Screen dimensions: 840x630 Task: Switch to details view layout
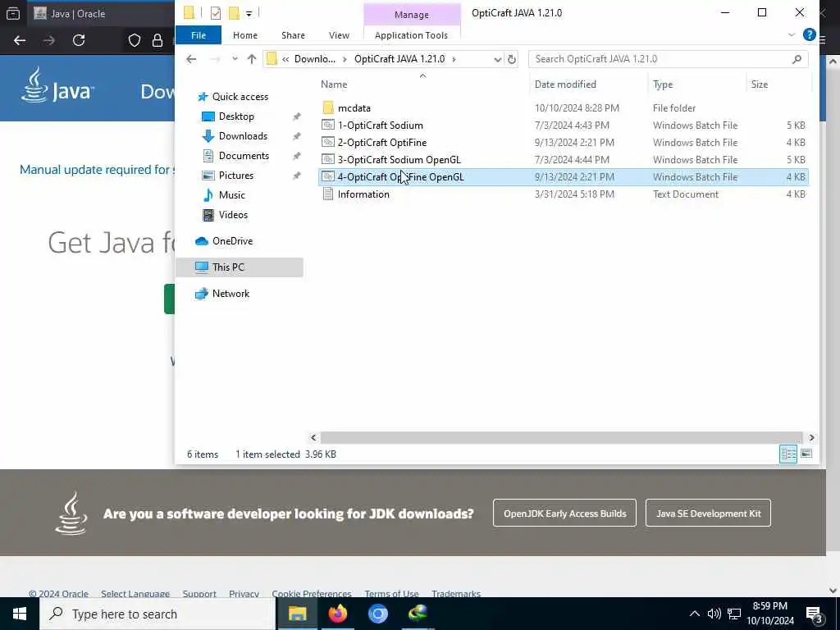pos(788,454)
